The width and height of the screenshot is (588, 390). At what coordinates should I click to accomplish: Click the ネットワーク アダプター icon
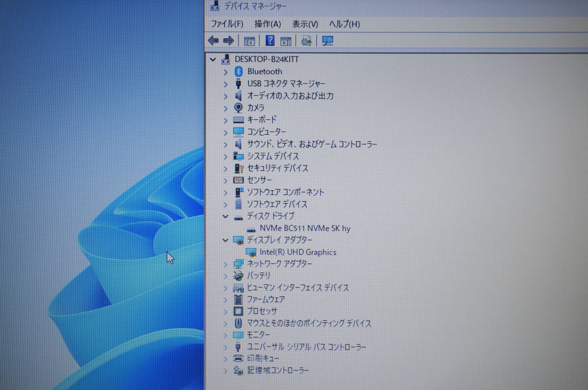pos(239,264)
